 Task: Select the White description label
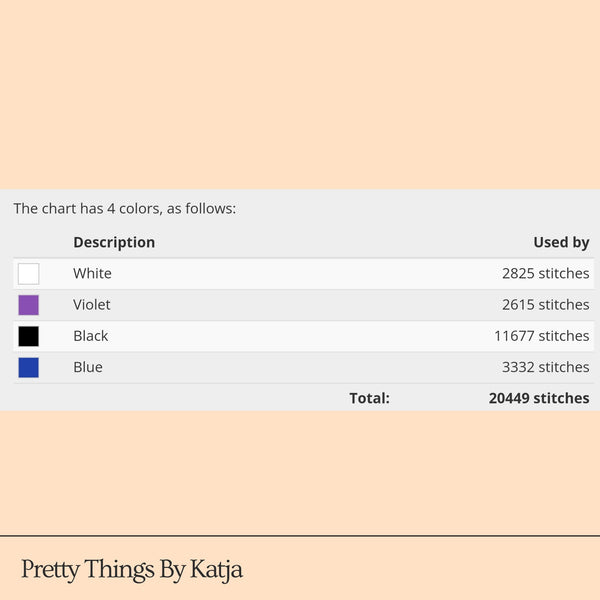point(92,274)
